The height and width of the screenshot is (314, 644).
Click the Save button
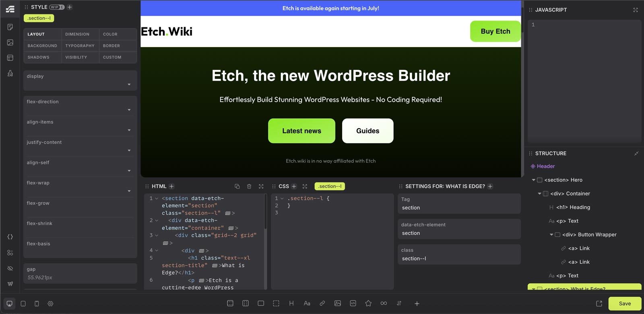[x=625, y=304]
